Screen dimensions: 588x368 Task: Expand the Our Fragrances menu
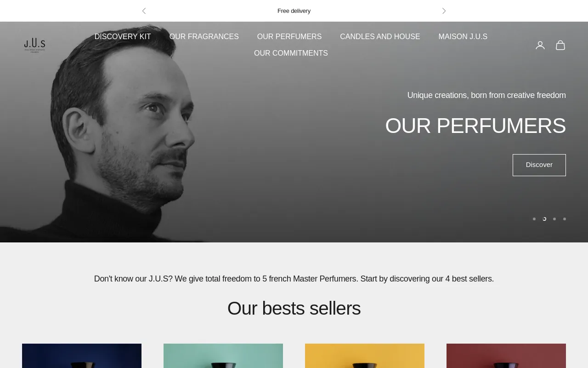[x=204, y=37]
